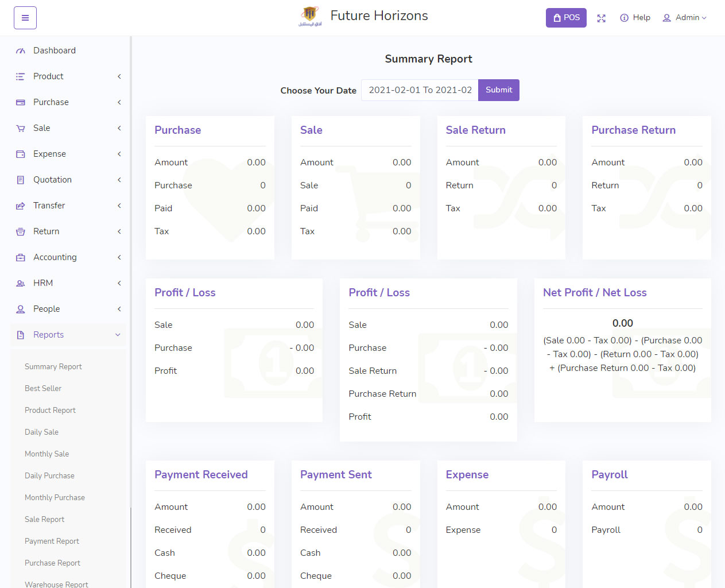Click the date range input field
The image size is (725, 588).
(420, 90)
